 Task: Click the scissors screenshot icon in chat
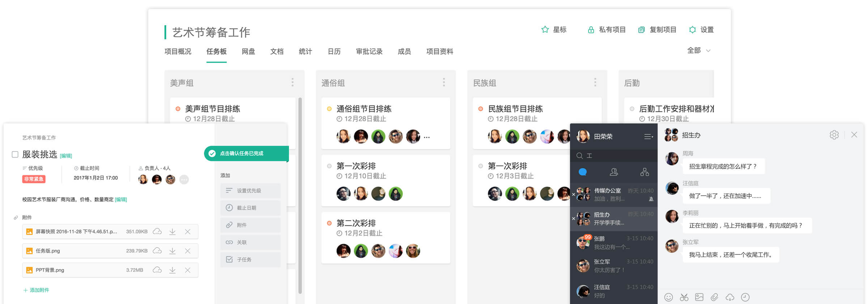click(684, 297)
